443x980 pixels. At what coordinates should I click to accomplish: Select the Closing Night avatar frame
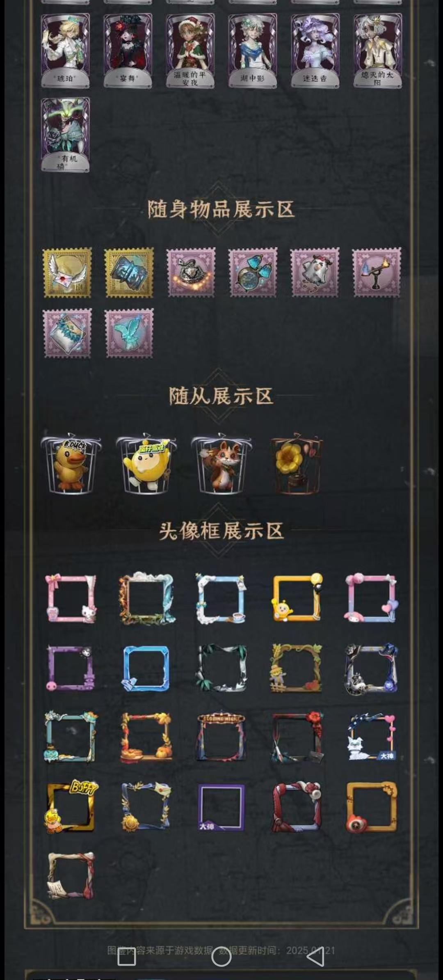(x=221, y=737)
